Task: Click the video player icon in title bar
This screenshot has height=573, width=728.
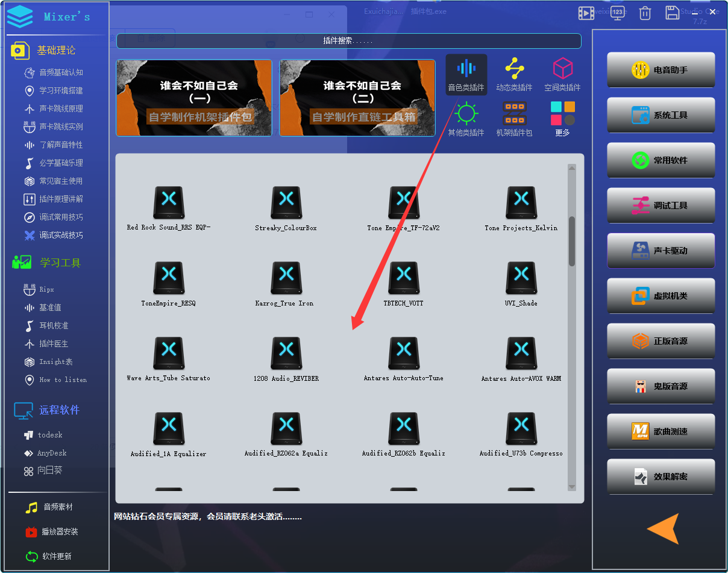Action: [x=586, y=13]
